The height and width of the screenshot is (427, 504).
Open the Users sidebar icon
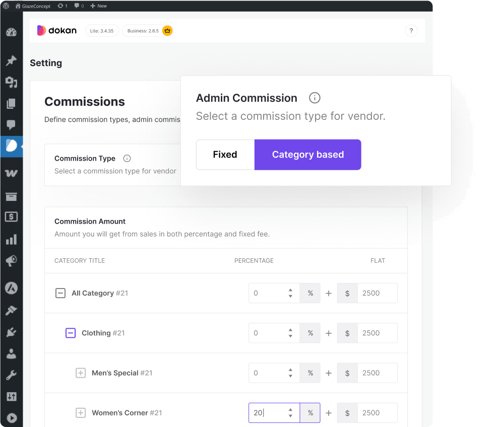(11, 353)
